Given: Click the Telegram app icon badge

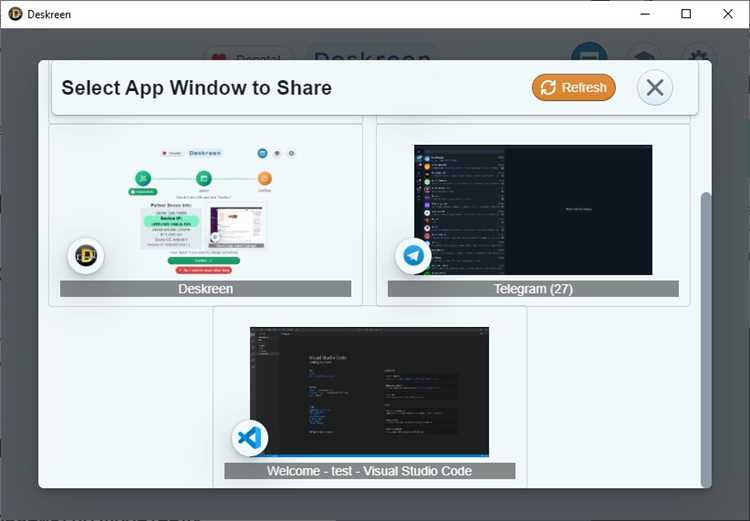Looking at the screenshot, I should (413, 256).
